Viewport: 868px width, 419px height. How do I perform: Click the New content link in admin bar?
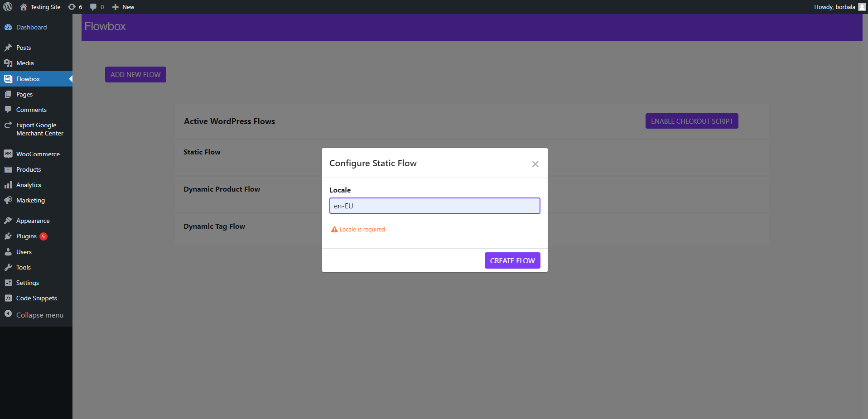click(128, 7)
